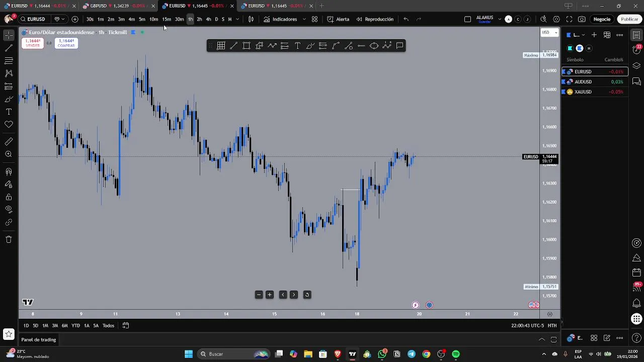Screen dimensions: 644x362
Task: Select the ruler measure tool
Action: coord(9,142)
